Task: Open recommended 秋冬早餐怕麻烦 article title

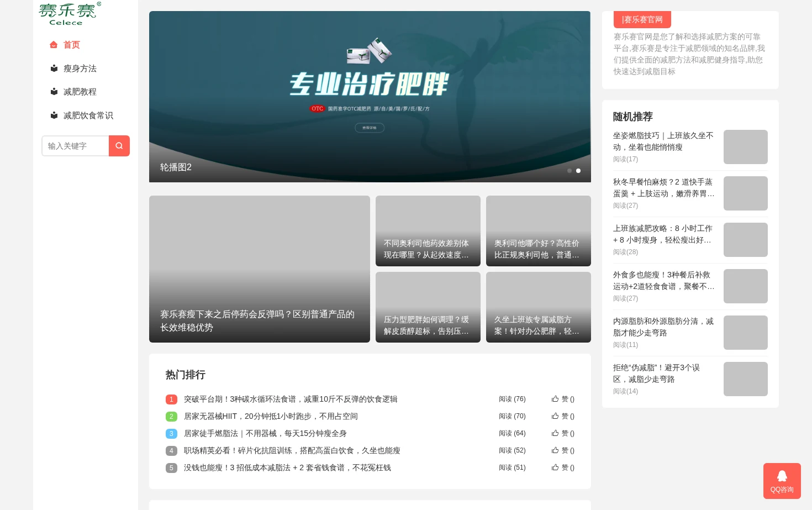Action: (x=663, y=188)
